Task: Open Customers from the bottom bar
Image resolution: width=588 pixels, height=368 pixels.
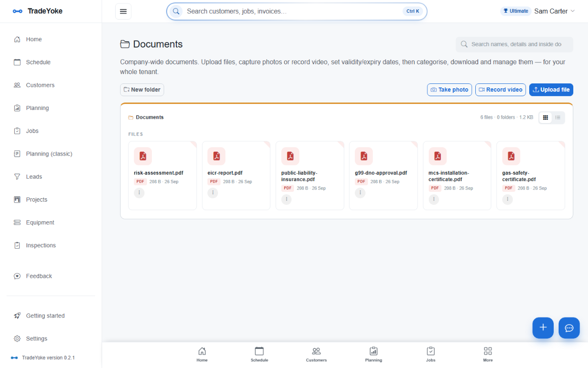Action: pyautogui.click(x=317, y=354)
